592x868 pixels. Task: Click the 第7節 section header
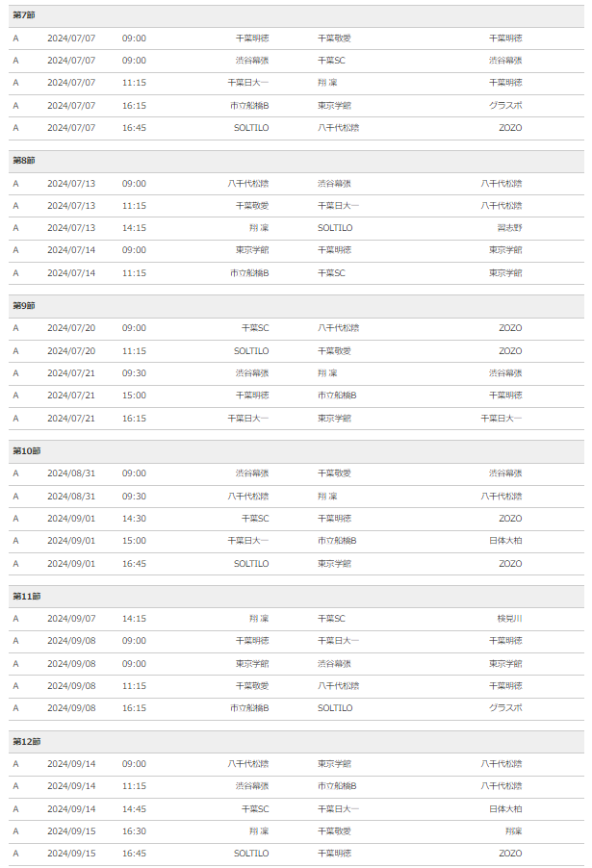[x=296, y=16]
